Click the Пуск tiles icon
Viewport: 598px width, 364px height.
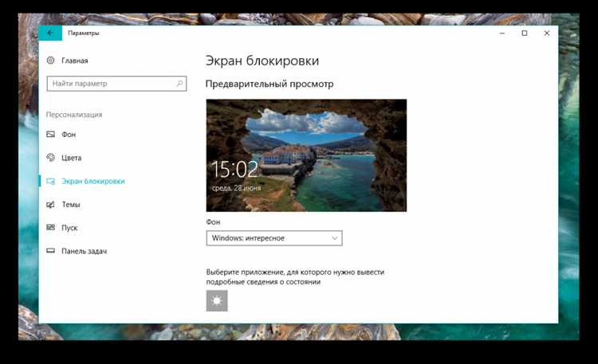[51, 228]
